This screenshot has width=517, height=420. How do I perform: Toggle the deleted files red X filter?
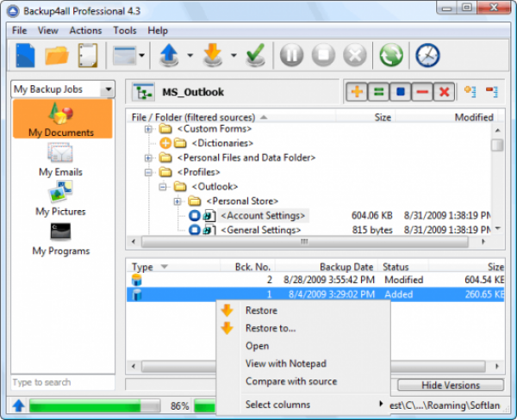pyautogui.click(x=444, y=91)
